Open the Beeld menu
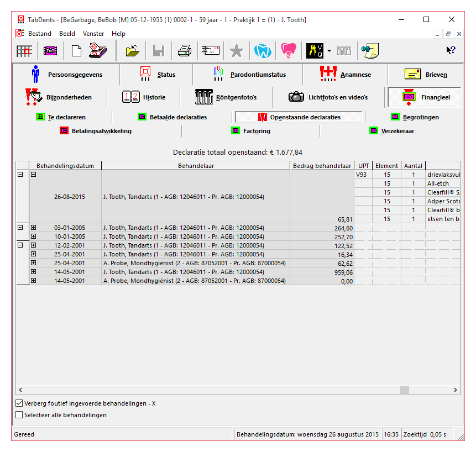The height and width of the screenshot is (452, 476). tap(67, 34)
